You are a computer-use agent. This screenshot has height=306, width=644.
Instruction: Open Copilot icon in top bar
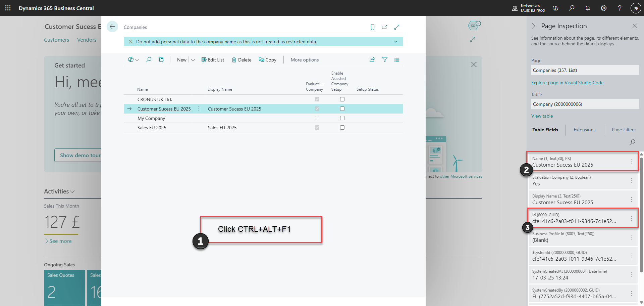click(x=555, y=8)
